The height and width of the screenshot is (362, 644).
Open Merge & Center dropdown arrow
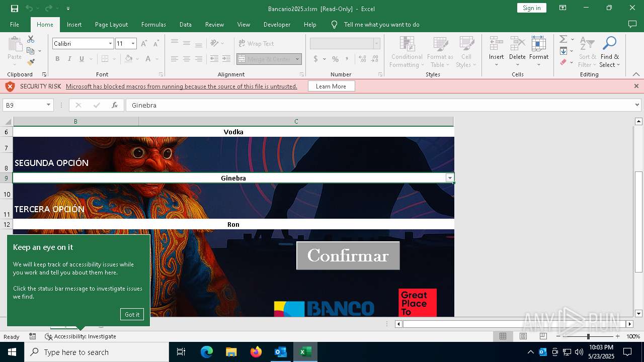tap(297, 59)
